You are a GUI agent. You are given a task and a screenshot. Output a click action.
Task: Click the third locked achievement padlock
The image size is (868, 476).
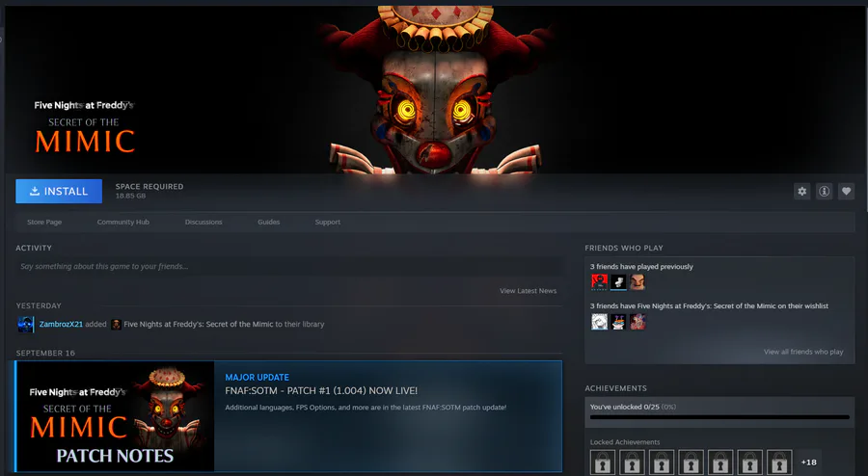pyautogui.click(x=662, y=463)
